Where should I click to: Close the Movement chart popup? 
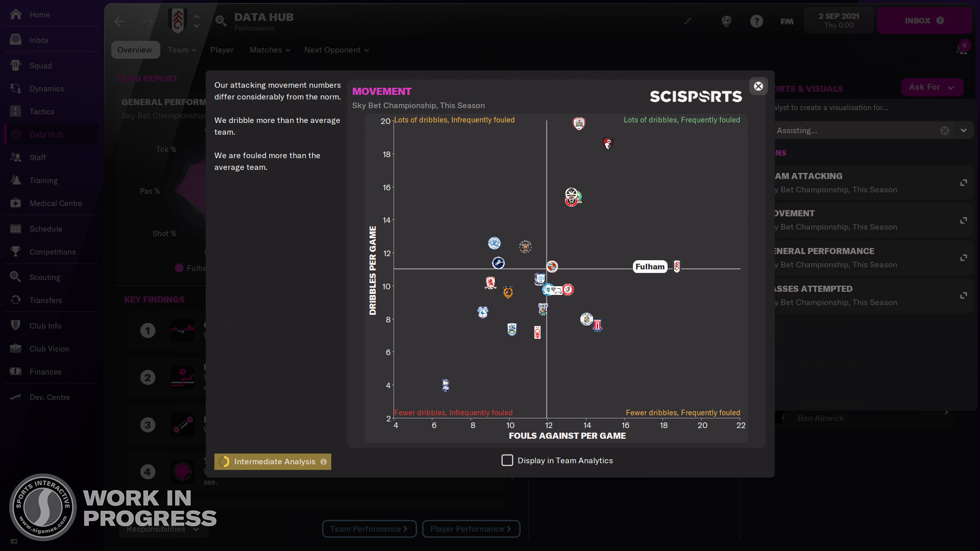(758, 86)
